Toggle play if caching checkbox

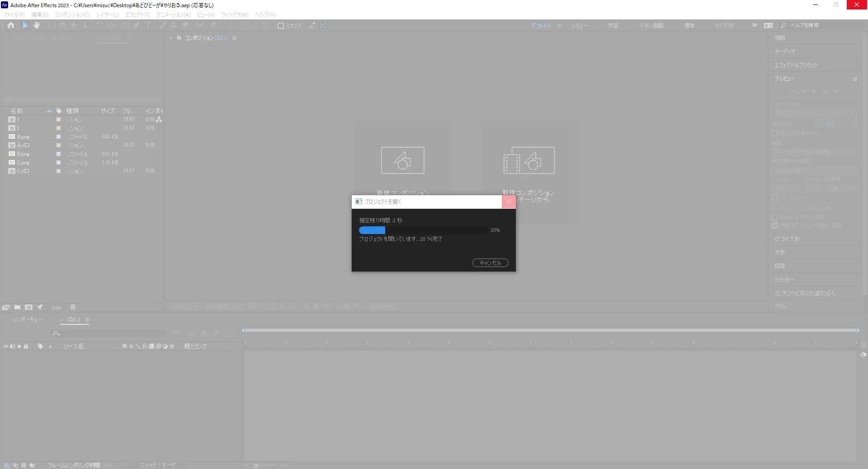coord(775,217)
